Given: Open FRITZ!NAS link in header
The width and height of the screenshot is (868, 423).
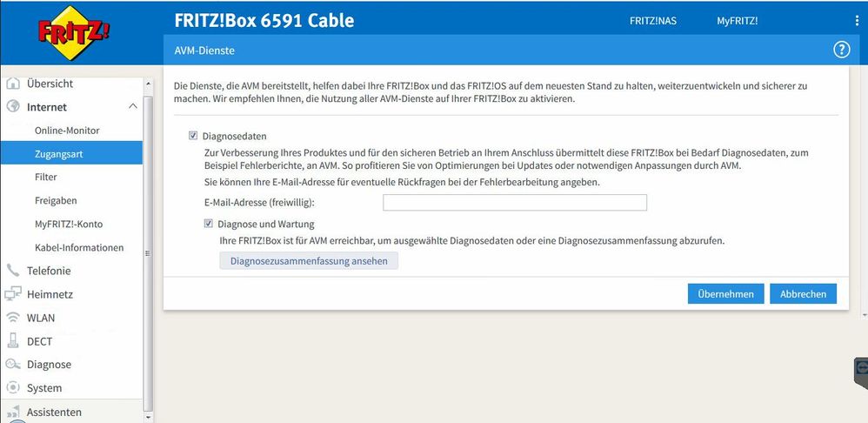Looking at the screenshot, I should coord(653,21).
